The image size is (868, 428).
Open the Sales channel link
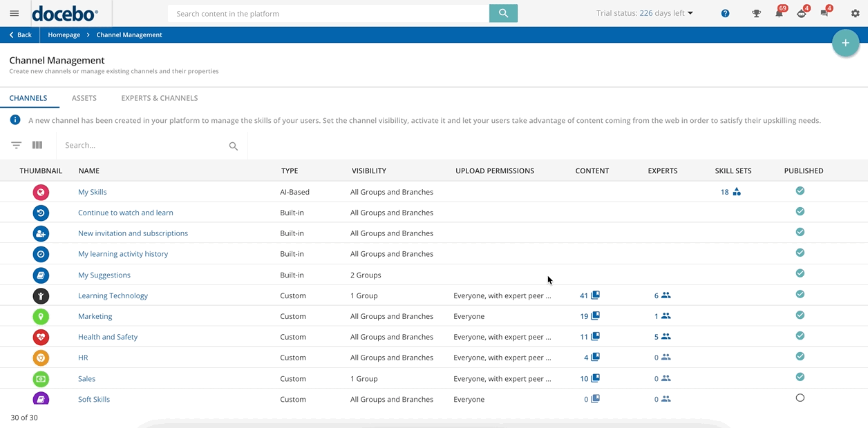[87, 378]
